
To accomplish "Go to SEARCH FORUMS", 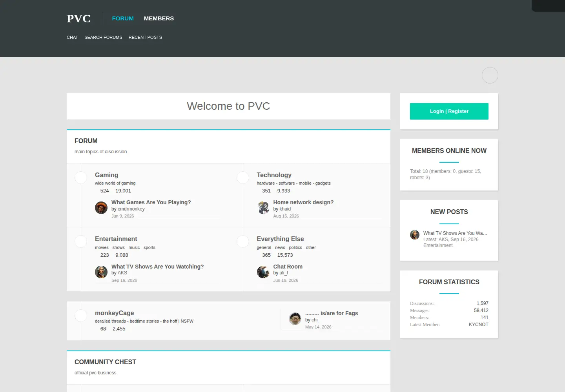I will (103, 37).
